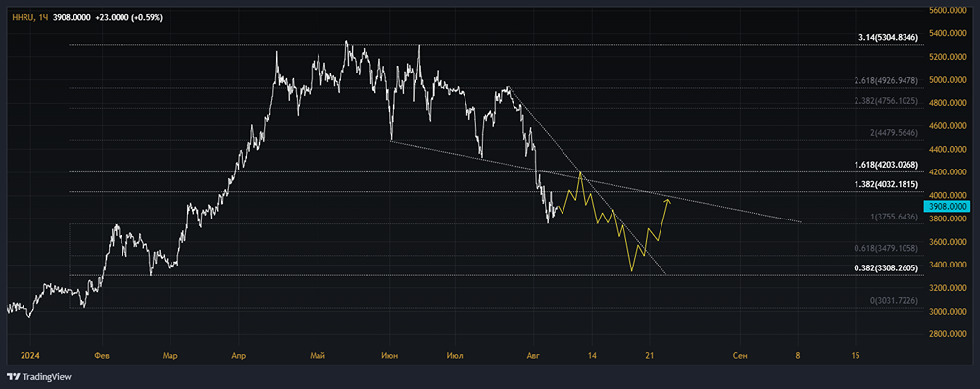
Task: Click the 1Ч timeframe label
Action: pos(43,18)
